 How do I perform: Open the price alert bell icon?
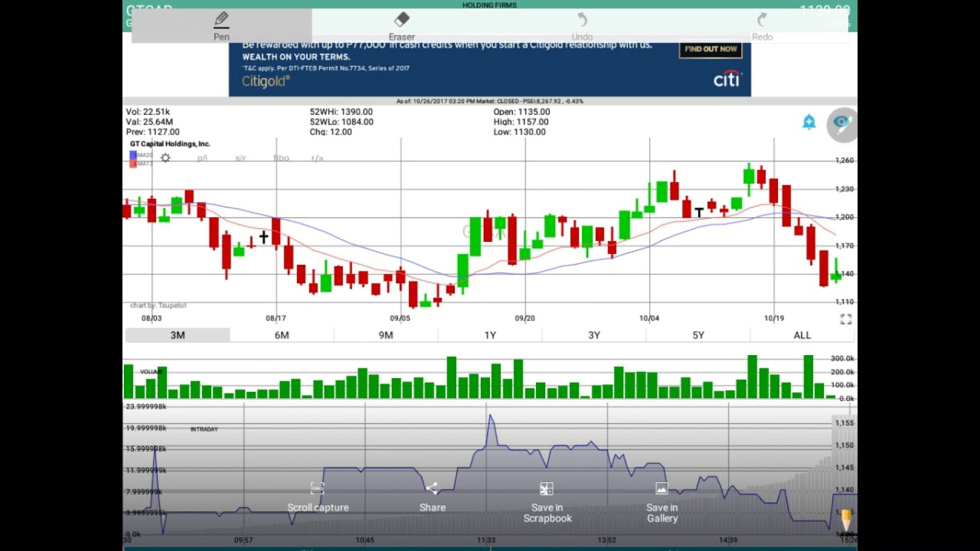pos(809,122)
